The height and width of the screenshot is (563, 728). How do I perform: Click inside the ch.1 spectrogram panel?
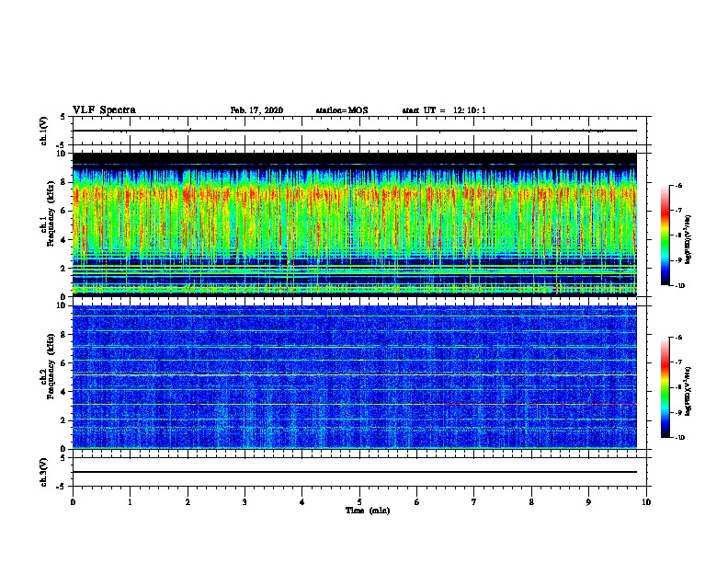[354, 224]
